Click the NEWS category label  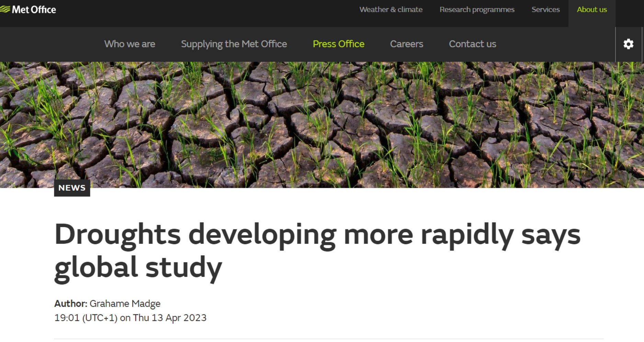tap(72, 187)
